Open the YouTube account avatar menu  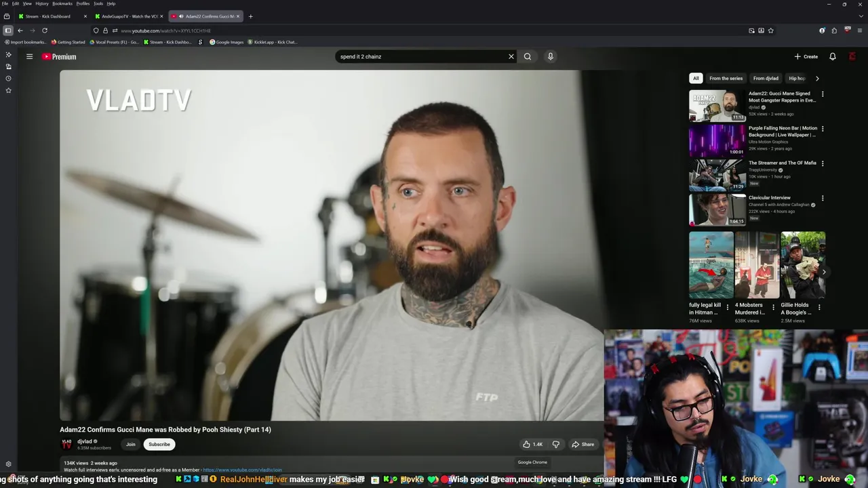tap(852, 56)
